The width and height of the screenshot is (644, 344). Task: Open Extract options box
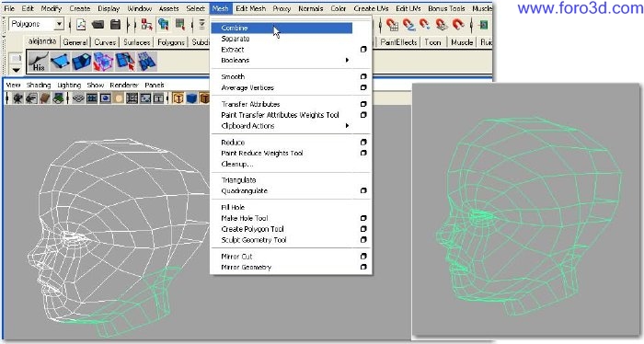point(363,50)
